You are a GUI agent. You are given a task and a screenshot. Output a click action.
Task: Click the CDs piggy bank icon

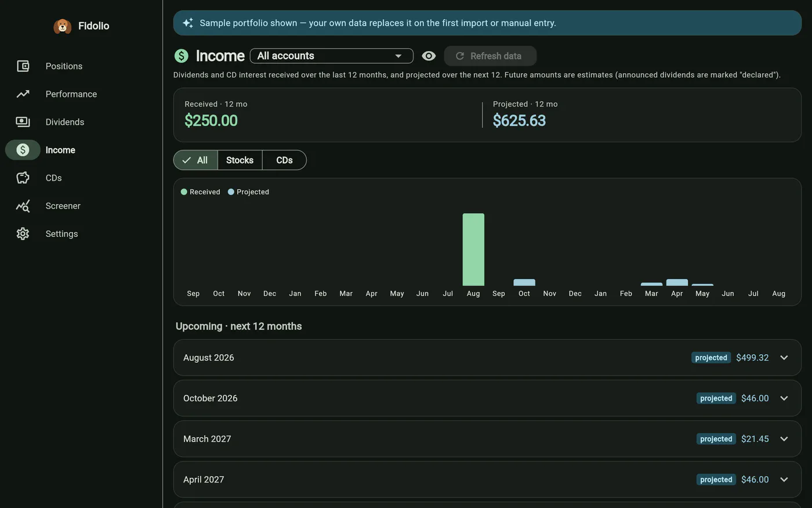(x=23, y=178)
